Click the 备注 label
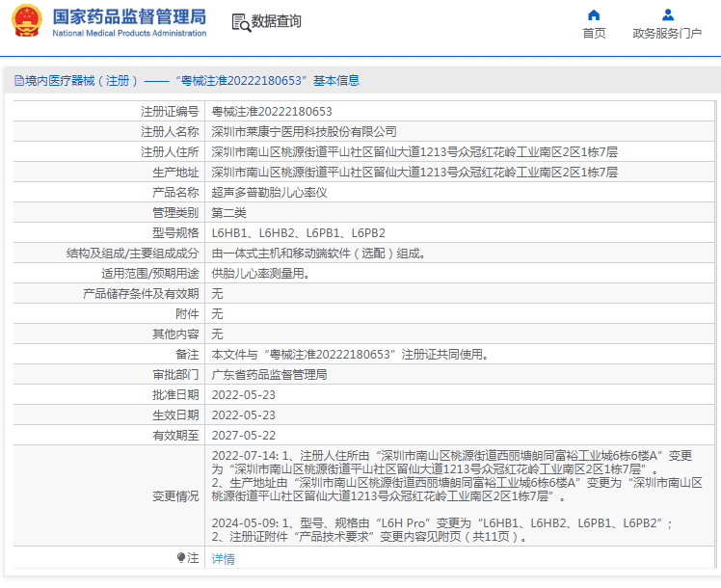Viewport: 721px width, 588px height. (x=187, y=355)
